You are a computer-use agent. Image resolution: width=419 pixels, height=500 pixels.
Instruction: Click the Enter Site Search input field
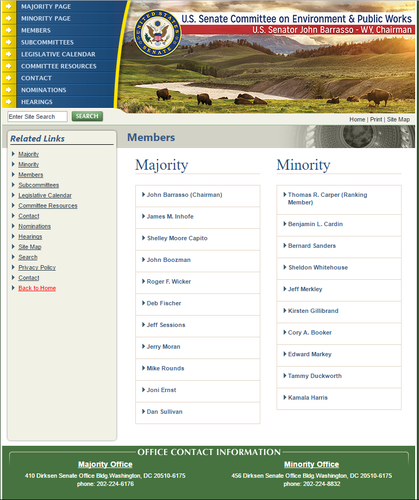pos(37,117)
